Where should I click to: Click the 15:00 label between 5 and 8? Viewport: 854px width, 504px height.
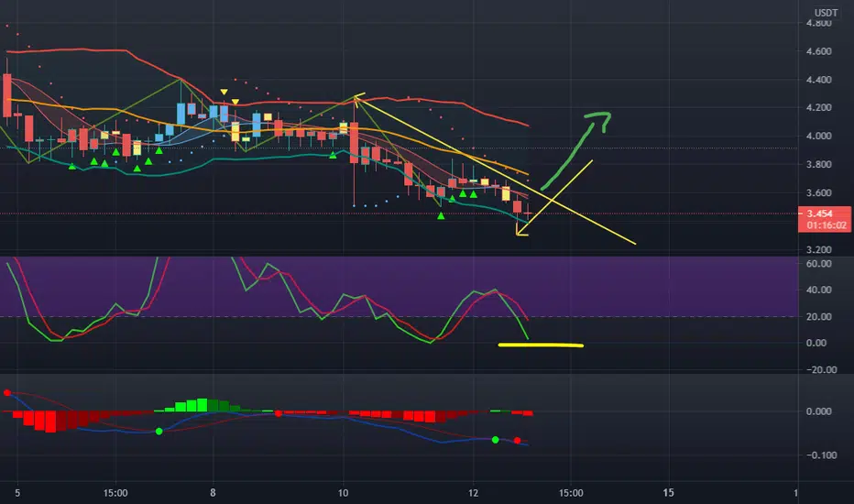pyautogui.click(x=115, y=493)
